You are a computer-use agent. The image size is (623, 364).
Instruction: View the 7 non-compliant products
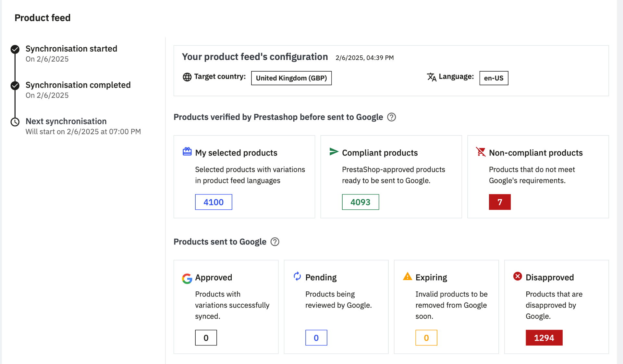500,202
